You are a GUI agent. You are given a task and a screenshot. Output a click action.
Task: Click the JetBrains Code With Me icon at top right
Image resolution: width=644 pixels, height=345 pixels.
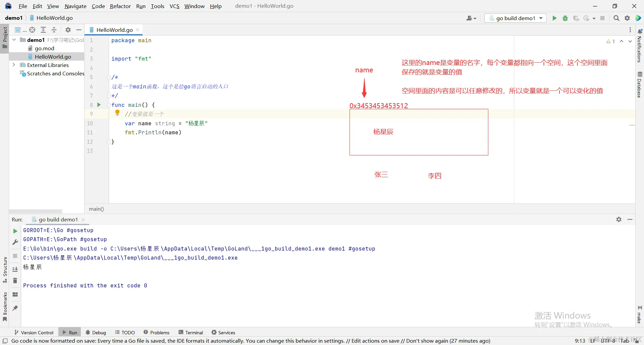(638, 18)
